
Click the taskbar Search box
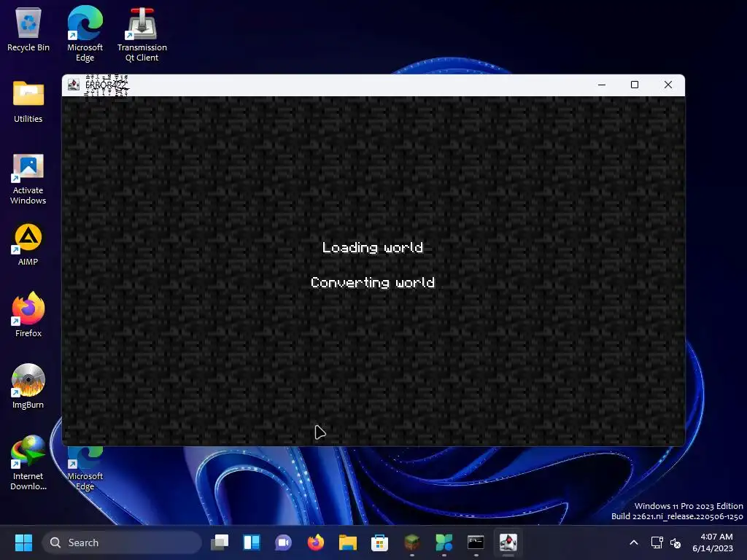point(122,542)
